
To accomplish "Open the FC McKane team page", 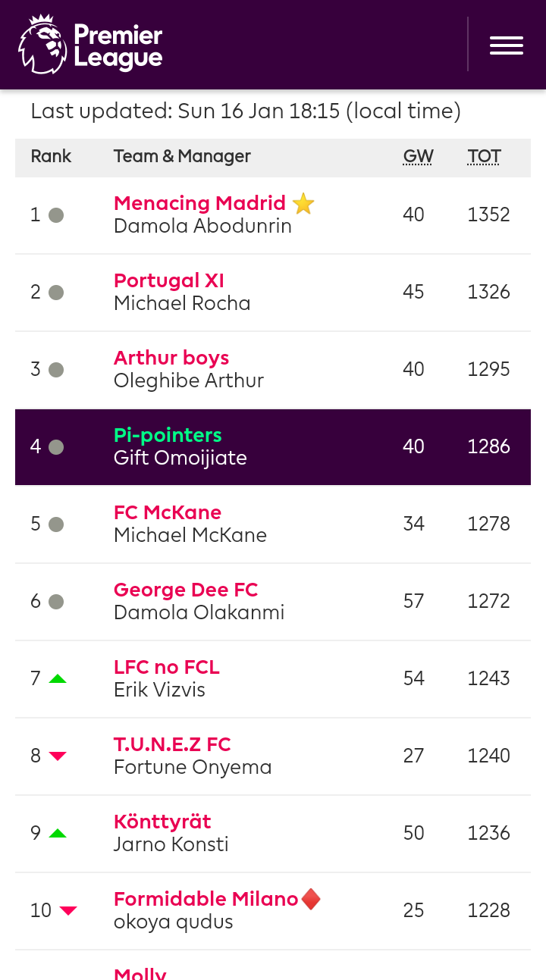I will click(x=168, y=512).
